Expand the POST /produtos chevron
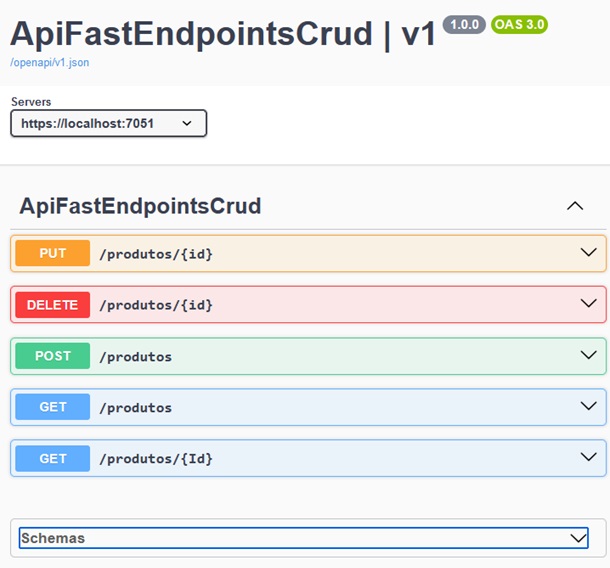 (x=588, y=355)
